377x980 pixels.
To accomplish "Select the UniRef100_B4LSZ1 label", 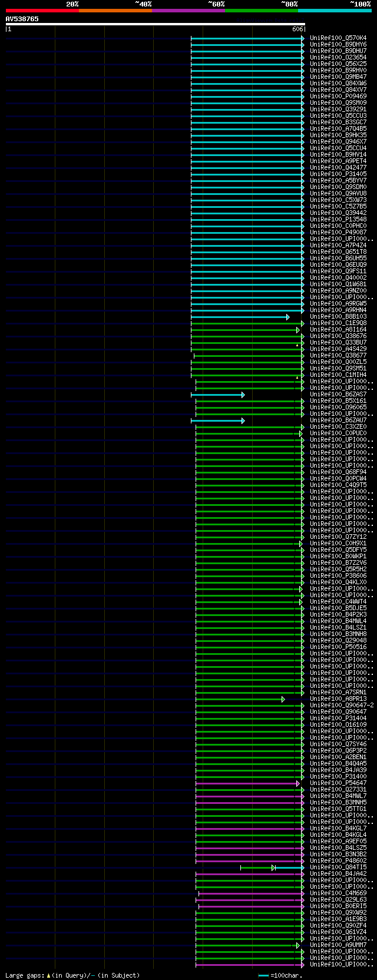I will point(338,628).
